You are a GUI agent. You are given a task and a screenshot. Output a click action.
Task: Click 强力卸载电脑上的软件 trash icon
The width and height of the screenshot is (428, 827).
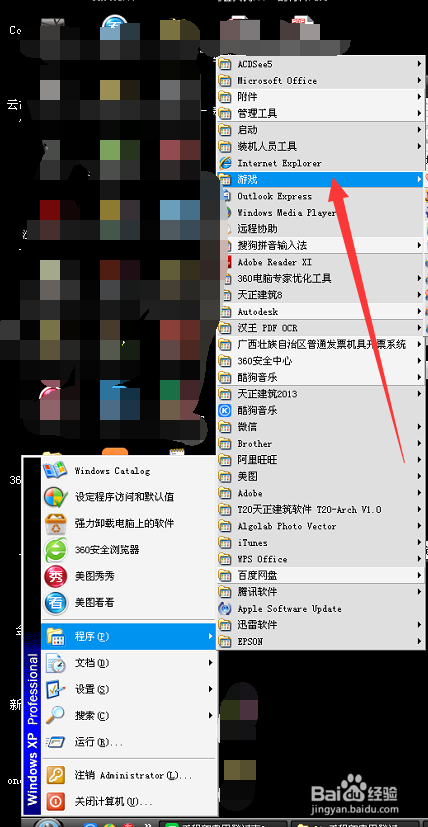(x=55, y=523)
